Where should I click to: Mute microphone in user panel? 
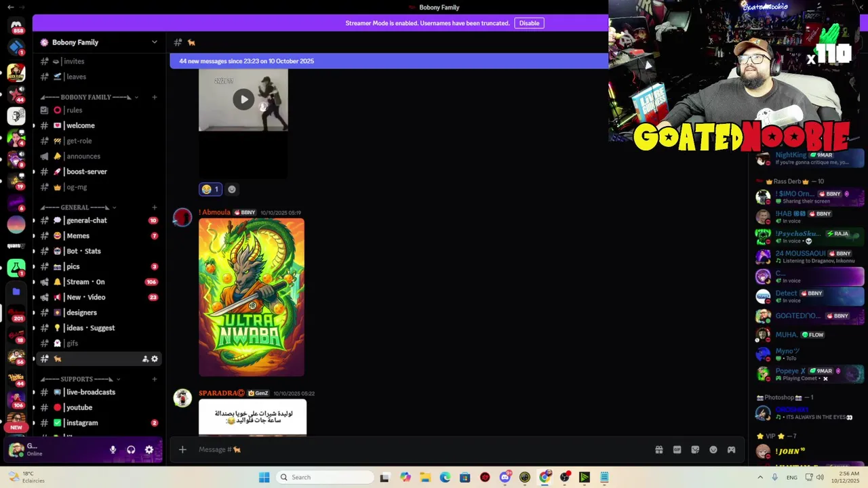pyautogui.click(x=113, y=449)
